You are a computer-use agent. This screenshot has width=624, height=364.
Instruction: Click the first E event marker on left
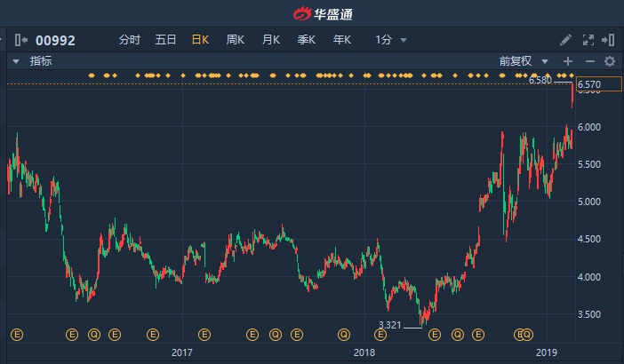tap(15, 335)
